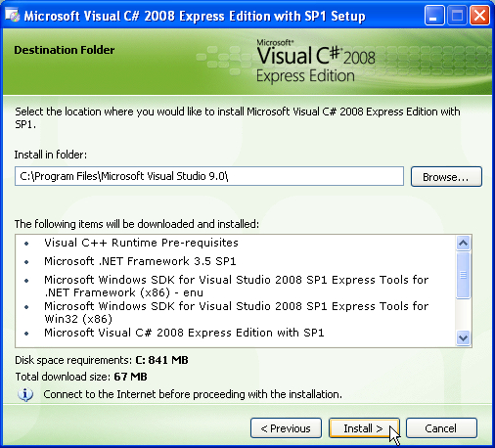Click the 'C: 841 MB' disk space value

click(161, 360)
